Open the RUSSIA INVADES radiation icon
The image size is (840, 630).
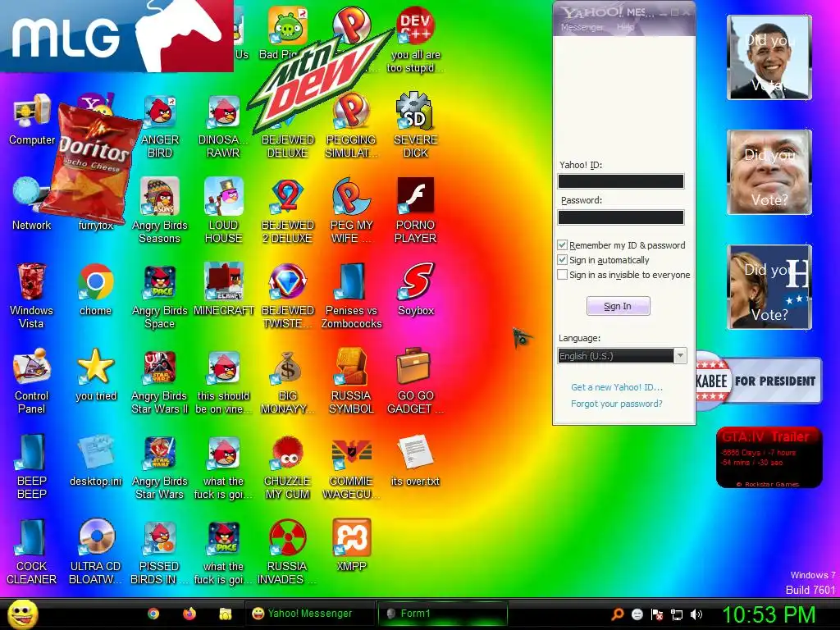(288, 551)
